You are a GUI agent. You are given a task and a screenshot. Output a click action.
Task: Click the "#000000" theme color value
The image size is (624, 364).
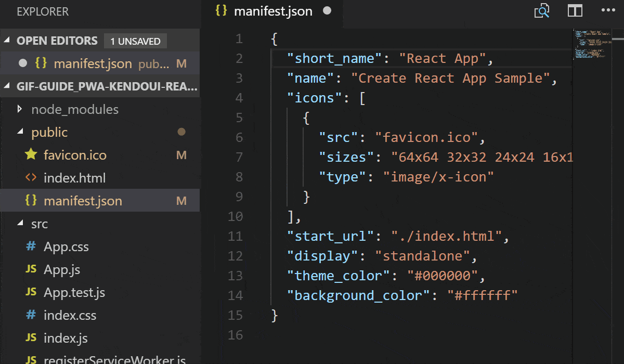pos(442,276)
